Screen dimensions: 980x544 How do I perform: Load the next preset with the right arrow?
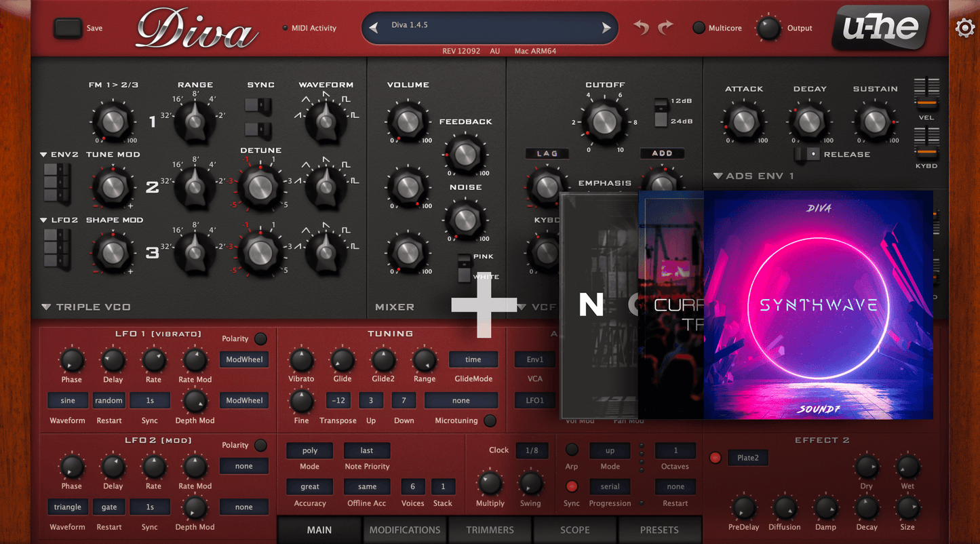pyautogui.click(x=606, y=28)
